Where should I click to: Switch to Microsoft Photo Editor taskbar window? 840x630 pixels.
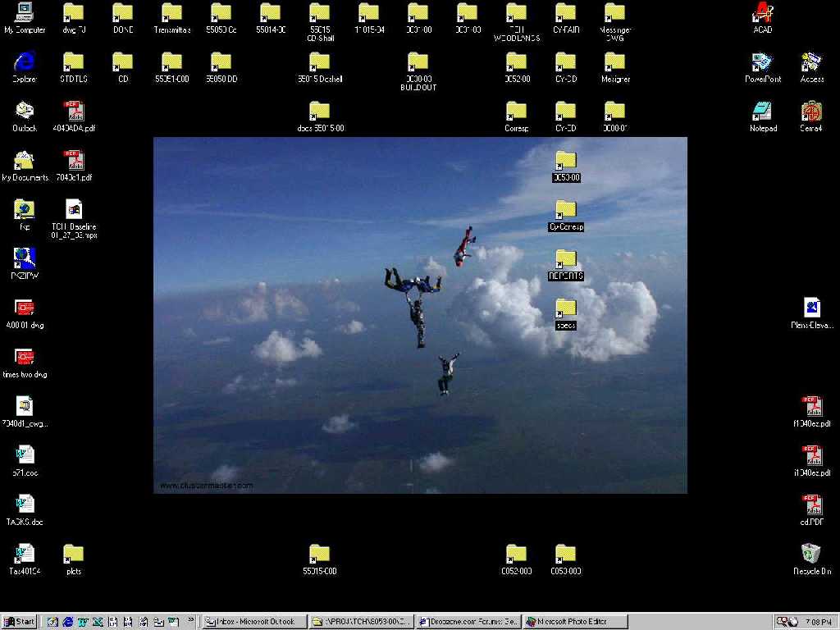tap(576, 622)
